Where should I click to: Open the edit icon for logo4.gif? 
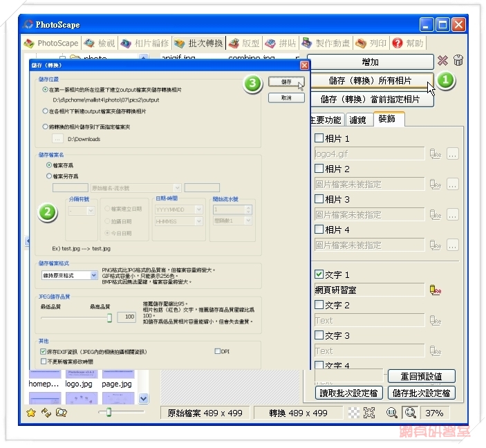pyautogui.click(x=435, y=153)
